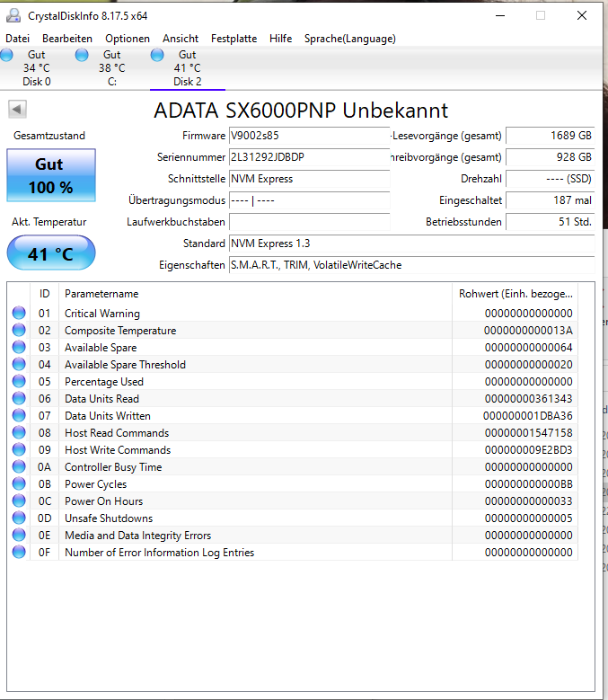Click the 41 °C temperature button
The width and height of the screenshot is (608, 700).
coord(51,253)
